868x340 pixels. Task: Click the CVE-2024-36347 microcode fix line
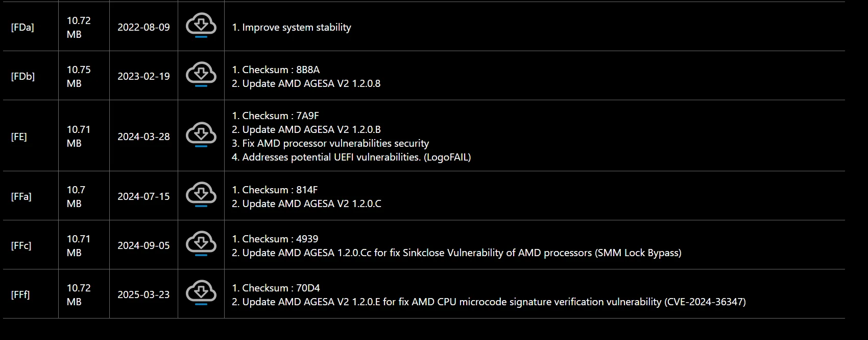tap(489, 302)
